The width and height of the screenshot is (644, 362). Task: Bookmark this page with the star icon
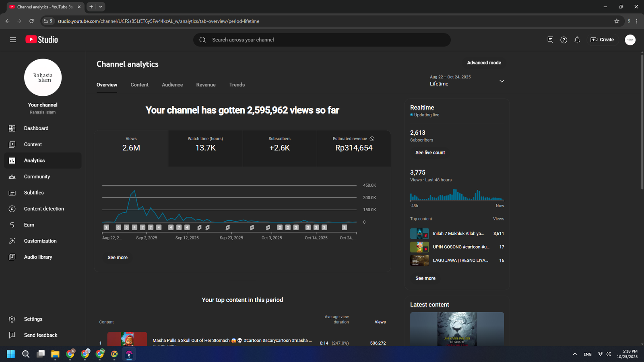(617, 21)
